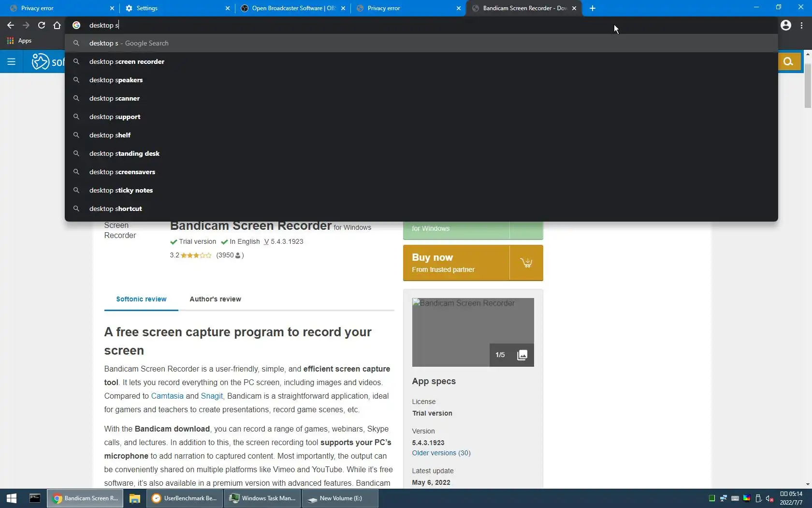
Task: Open the image gallery icon on the screenshot
Action: pyautogui.click(x=522, y=355)
